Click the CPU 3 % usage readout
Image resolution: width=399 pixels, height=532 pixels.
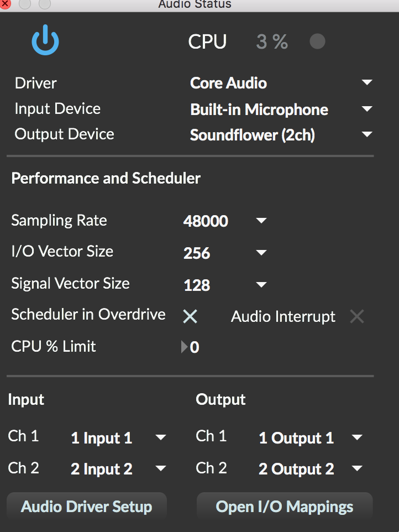(x=272, y=41)
